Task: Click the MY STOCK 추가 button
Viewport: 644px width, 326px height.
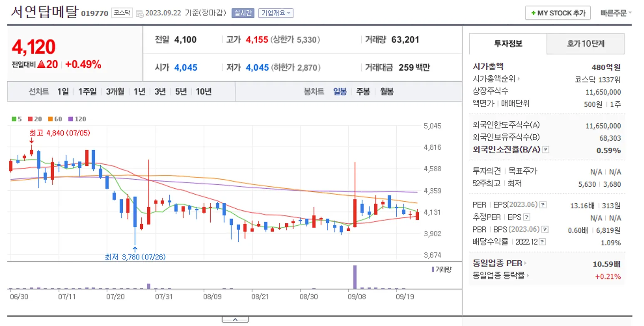Action: tap(558, 13)
